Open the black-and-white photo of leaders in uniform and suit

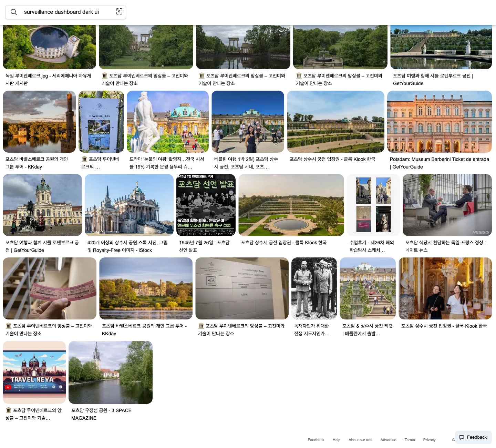tap(314, 288)
